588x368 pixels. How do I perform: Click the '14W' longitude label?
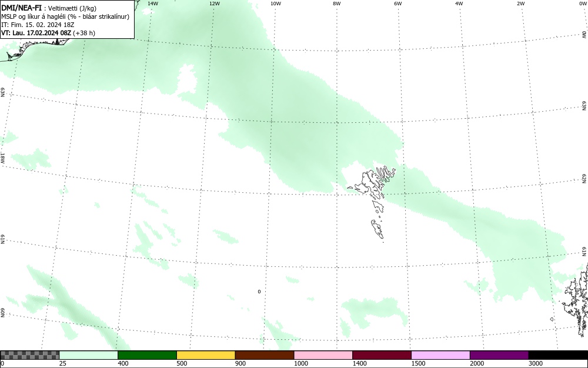(x=153, y=4)
